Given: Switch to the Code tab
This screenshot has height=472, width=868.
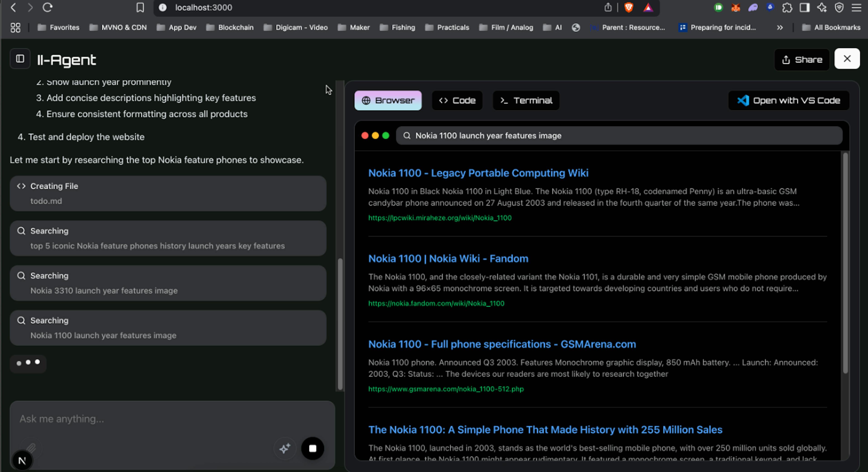Looking at the screenshot, I should [457, 100].
